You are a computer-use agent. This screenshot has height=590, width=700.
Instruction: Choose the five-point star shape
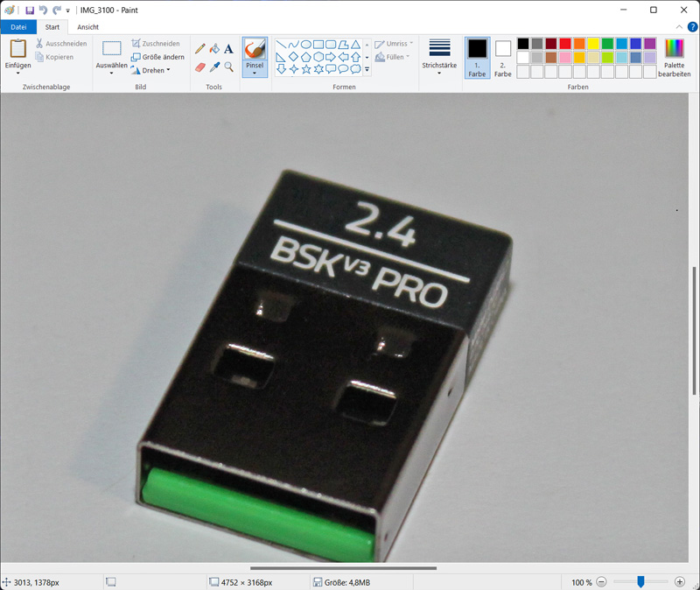tap(305, 69)
